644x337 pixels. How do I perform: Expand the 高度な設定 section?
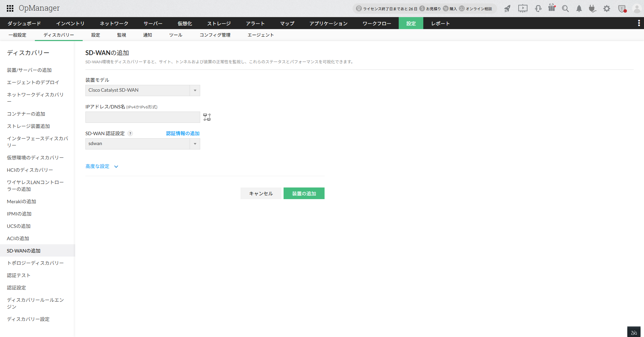pos(102,166)
